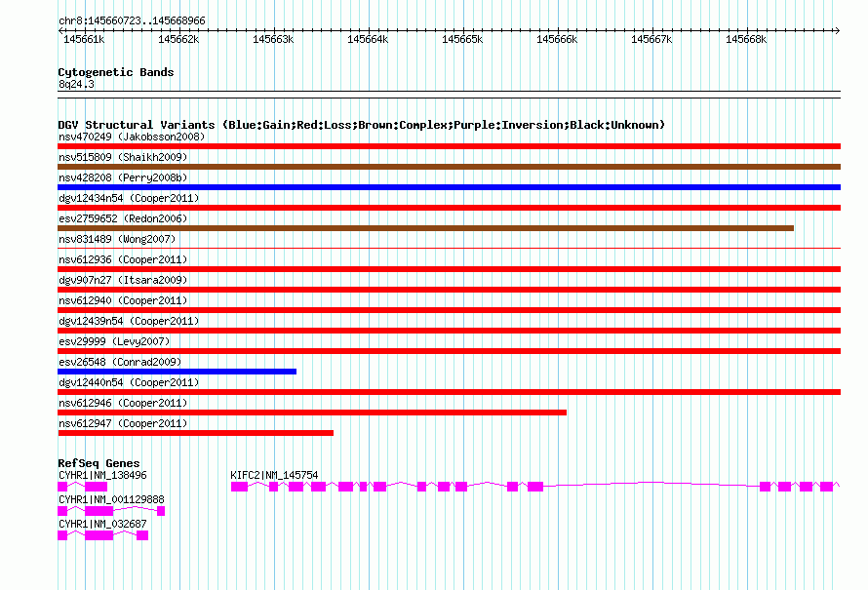Image resolution: width=868 pixels, height=590 pixels.
Task: Click the nsv515809 (Shaikh2009) label
Action: [123, 157]
